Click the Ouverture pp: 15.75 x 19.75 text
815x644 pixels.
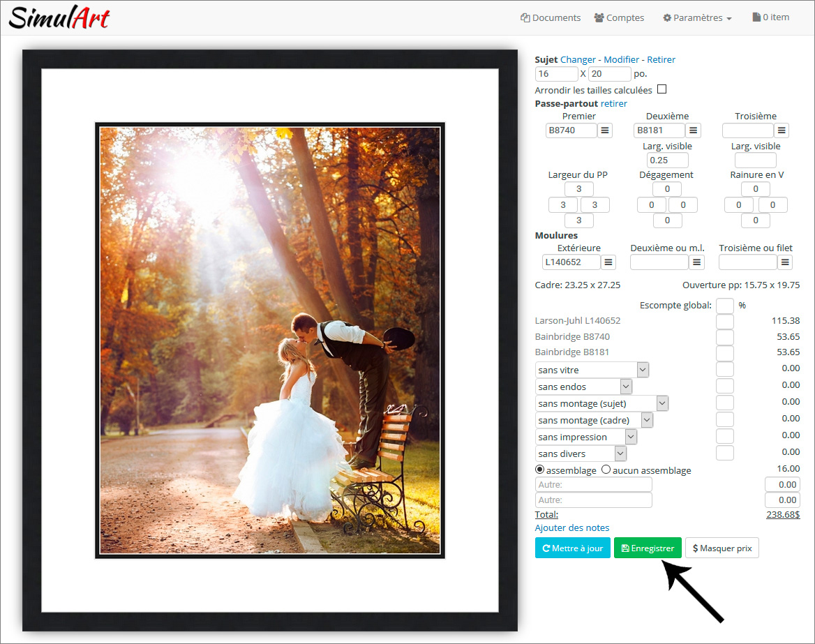tap(741, 285)
